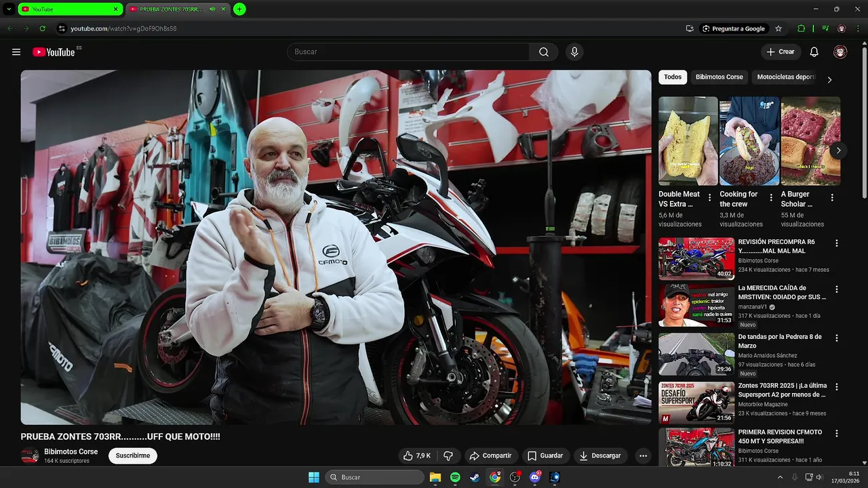Viewport: 868px width, 488px height.
Task: Open REVISIÓN PRECOMPRA R6 video thumbnail
Action: (x=696, y=258)
